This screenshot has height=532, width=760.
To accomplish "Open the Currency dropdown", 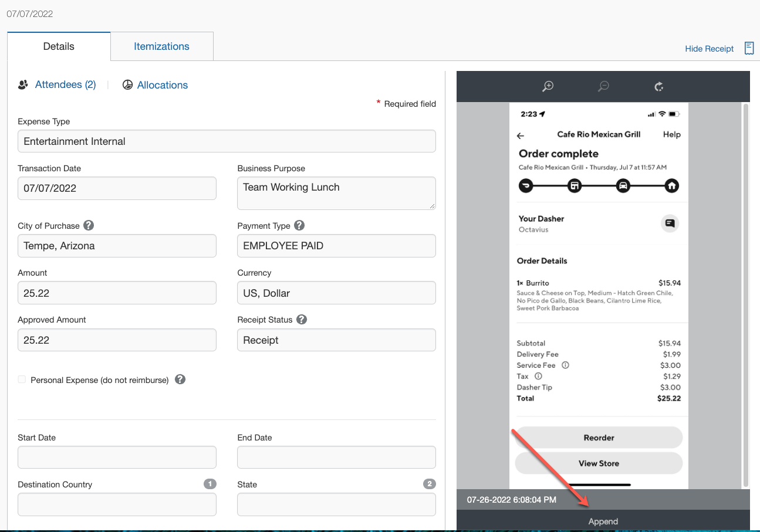I will (x=336, y=292).
